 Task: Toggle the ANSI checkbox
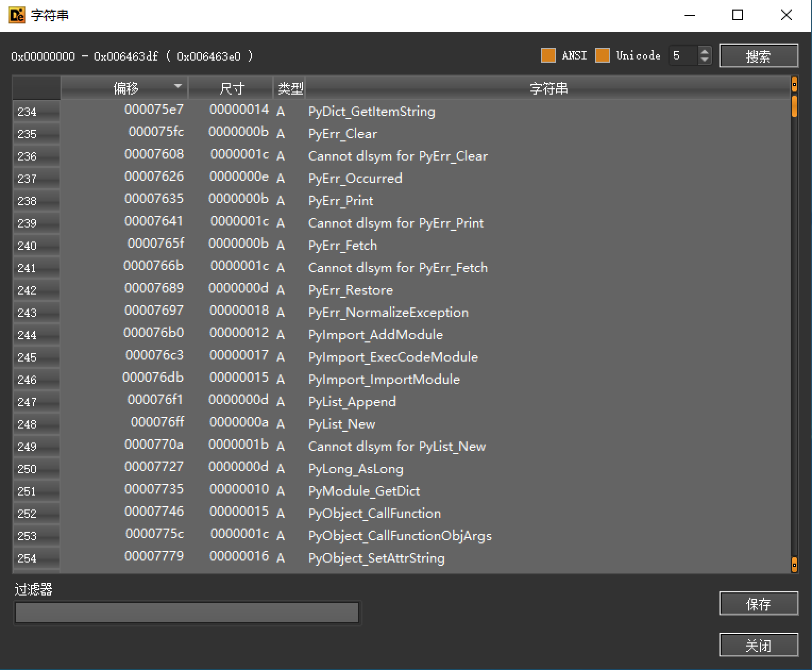(548, 55)
